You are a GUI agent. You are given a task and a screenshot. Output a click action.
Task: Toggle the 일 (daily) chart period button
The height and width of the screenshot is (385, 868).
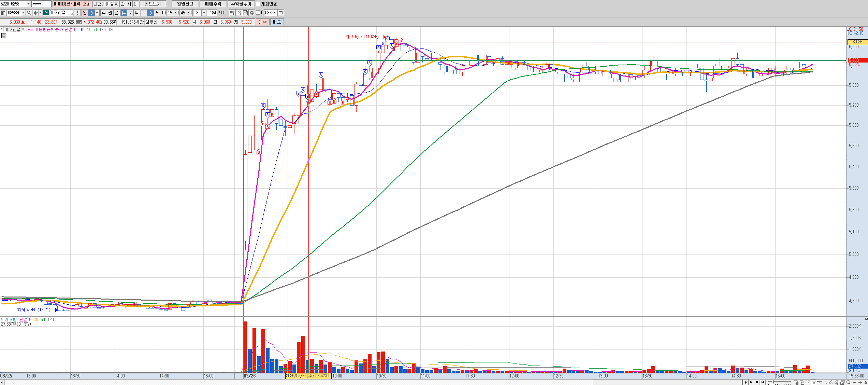click(85, 13)
